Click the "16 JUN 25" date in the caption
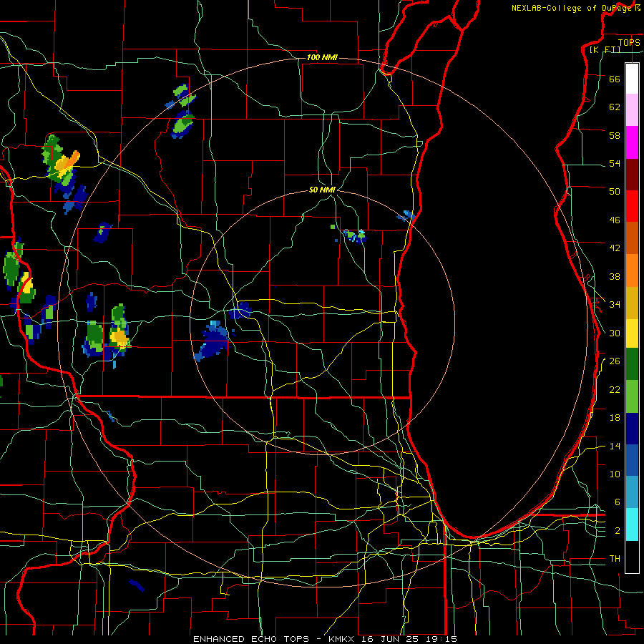Image resolution: width=644 pixels, height=644 pixels. click(x=391, y=639)
